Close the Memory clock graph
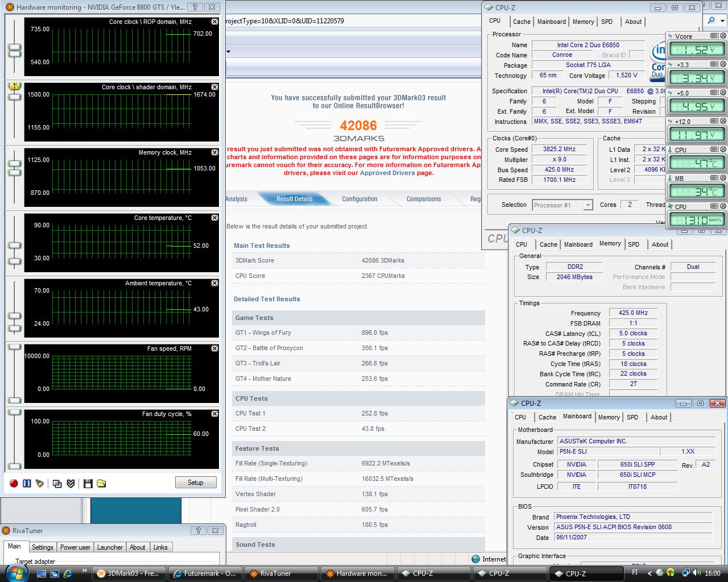The width and height of the screenshot is (728, 582). [x=214, y=152]
